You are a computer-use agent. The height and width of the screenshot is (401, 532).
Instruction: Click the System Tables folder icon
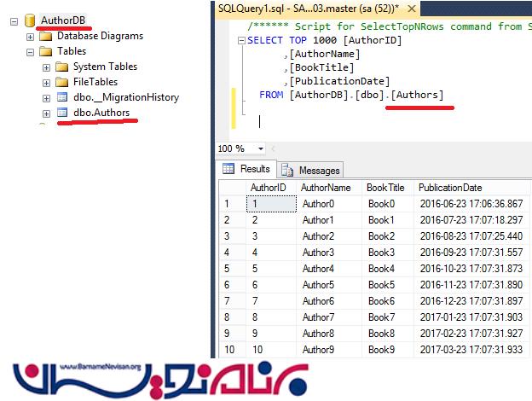pos(61,67)
